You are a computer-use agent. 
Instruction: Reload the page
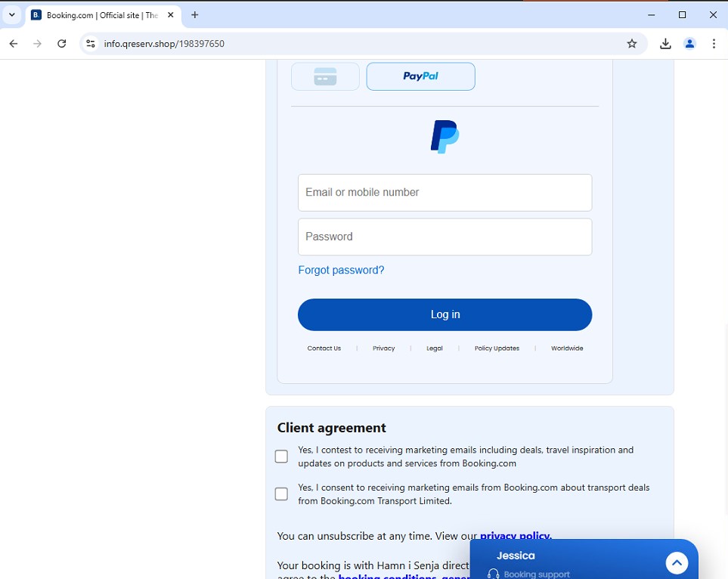[x=62, y=44]
